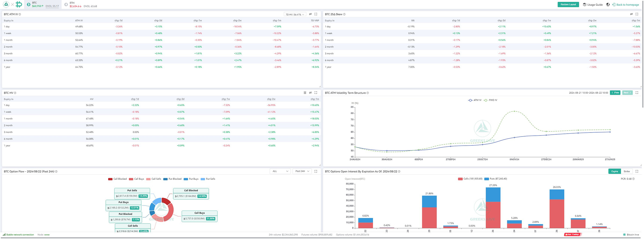Open the calculator icon in BTC HV panel
This screenshot has height=239, width=644.
(305, 93)
